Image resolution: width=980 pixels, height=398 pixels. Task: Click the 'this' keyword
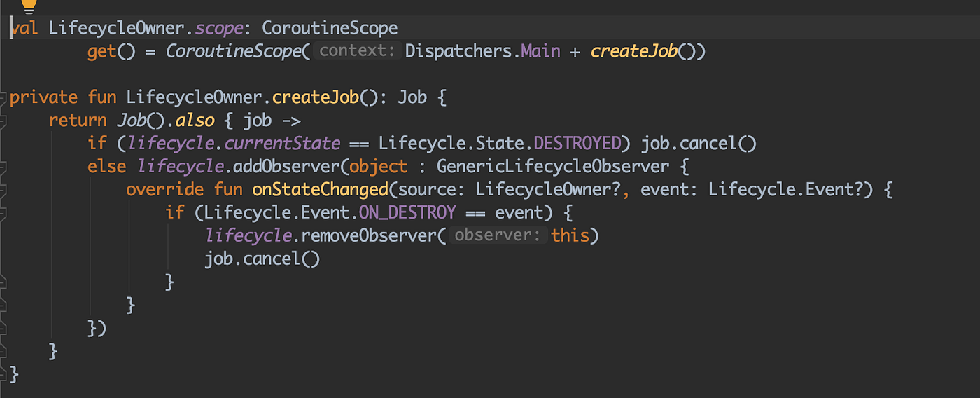pos(570,235)
